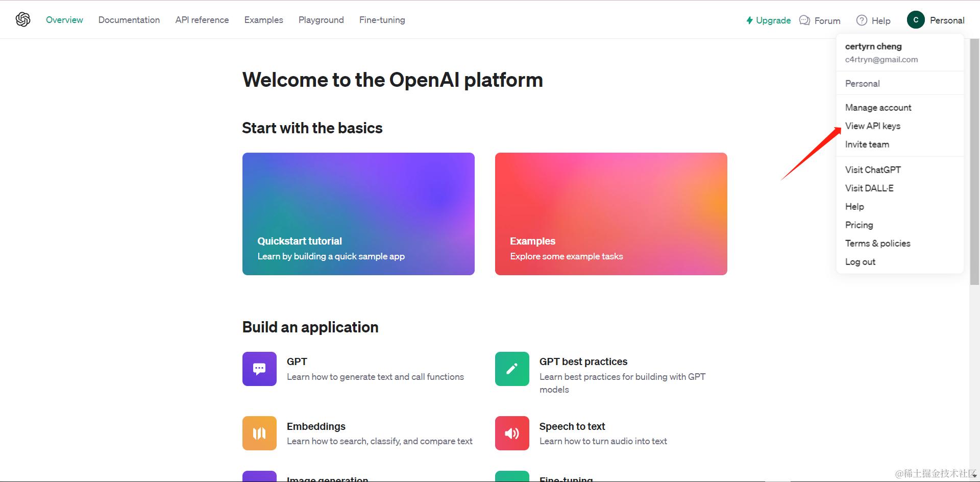Click the green C avatar icon
The image size is (980, 482).
click(x=916, y=20)
